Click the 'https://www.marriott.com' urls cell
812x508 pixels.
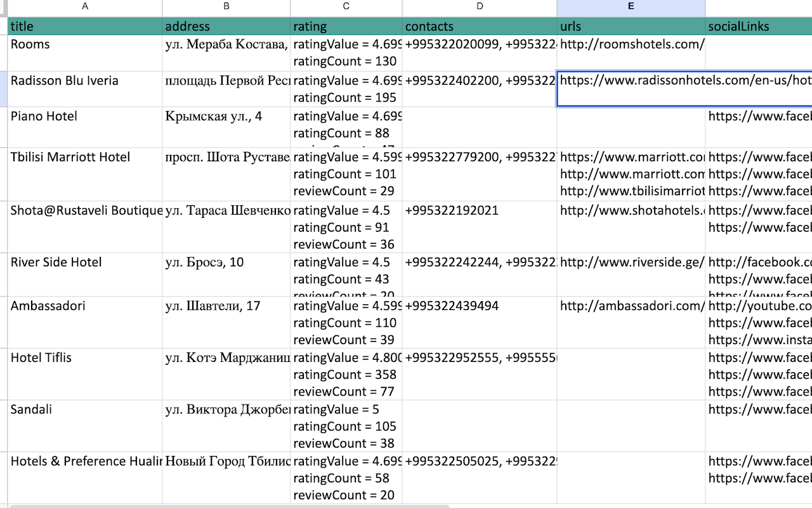pyautogui.click(x=631, y=174)
